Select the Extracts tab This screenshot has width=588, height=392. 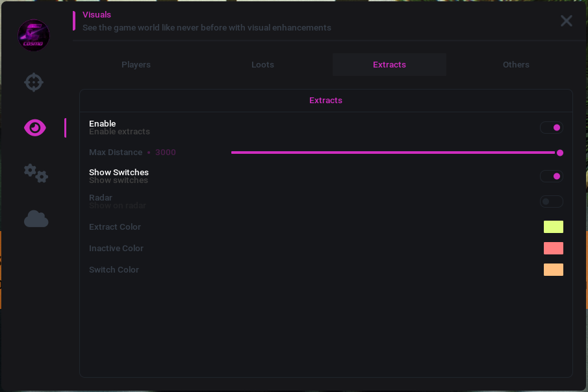point(389,65)
